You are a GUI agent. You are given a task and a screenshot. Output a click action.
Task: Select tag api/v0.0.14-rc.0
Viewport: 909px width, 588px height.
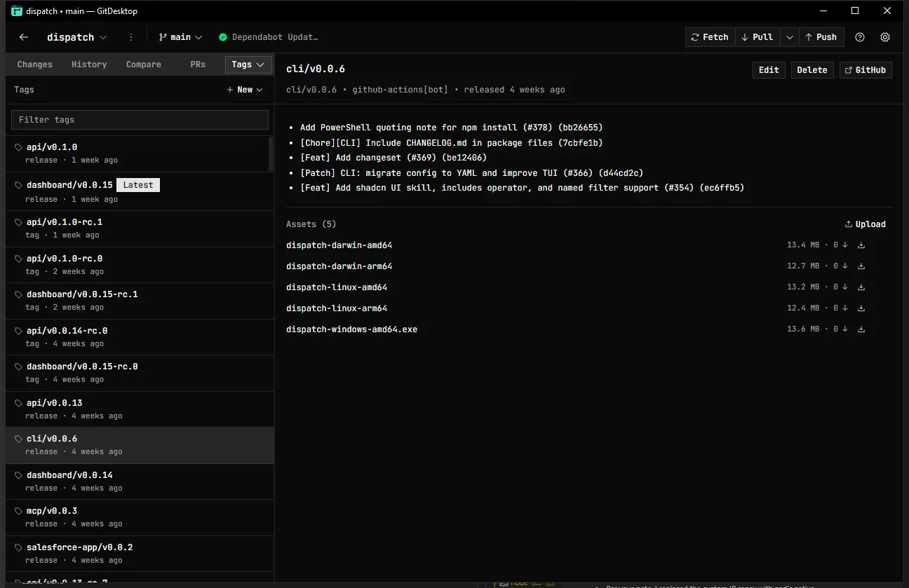pyautogui.click(x=140, y=337)
